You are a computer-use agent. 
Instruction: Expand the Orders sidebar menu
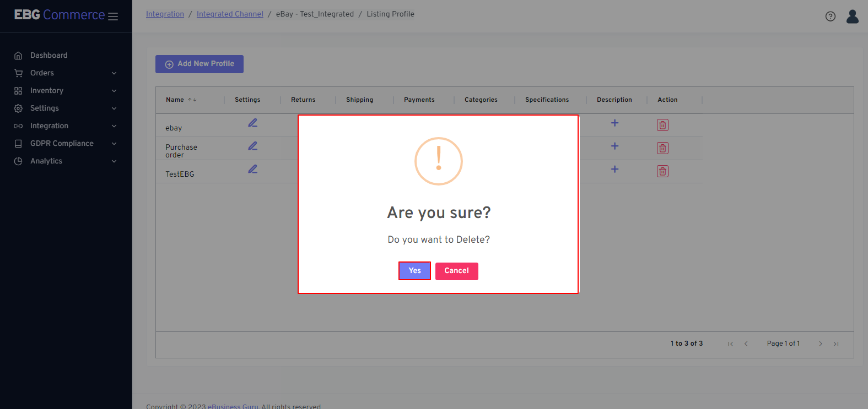(65, 73)
